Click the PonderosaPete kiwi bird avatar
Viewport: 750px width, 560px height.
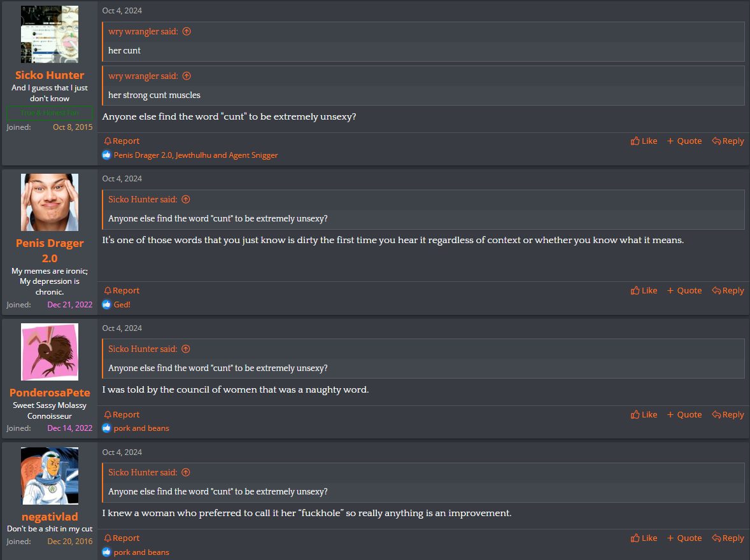tap(50, 352)
